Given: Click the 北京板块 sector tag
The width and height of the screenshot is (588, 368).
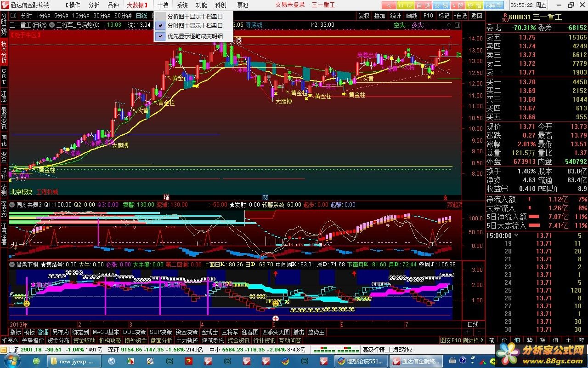Looking at the screenshot, I should tap(21, 192).
